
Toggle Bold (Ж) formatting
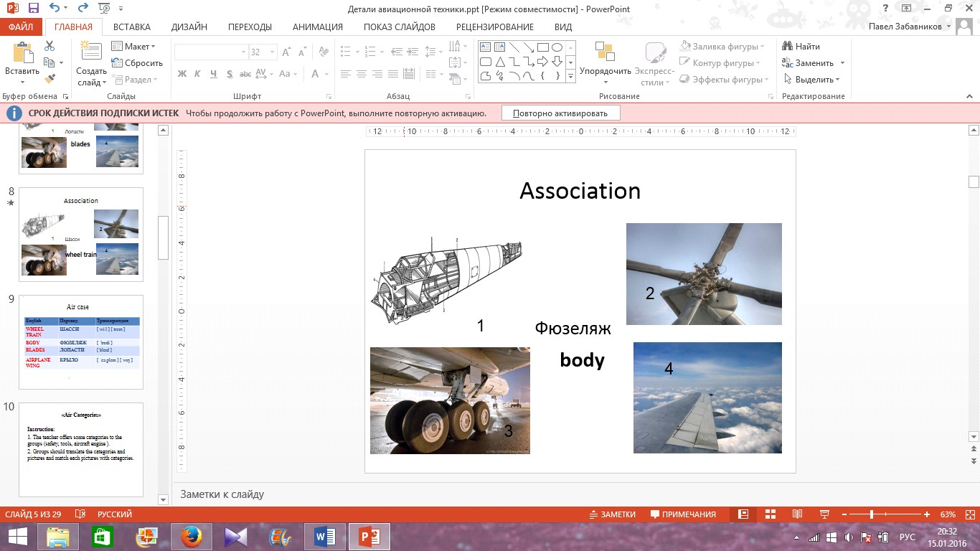tap(182, 74)
